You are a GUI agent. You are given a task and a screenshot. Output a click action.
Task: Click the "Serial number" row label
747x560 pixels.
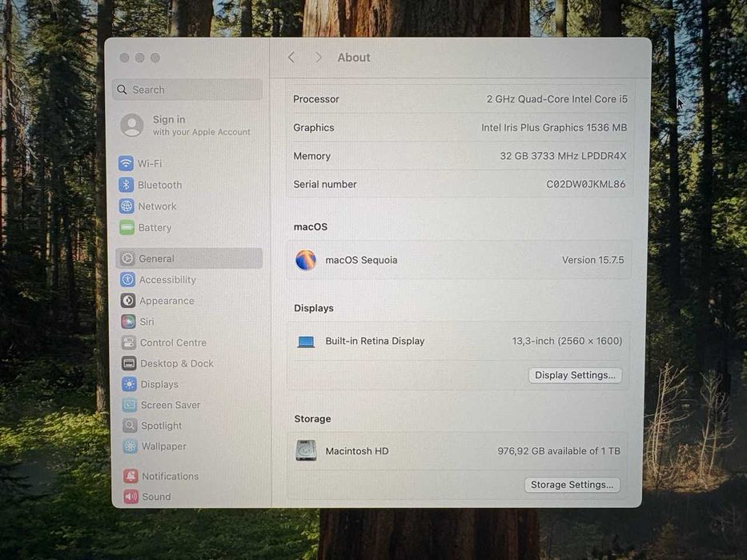[325, 184]
